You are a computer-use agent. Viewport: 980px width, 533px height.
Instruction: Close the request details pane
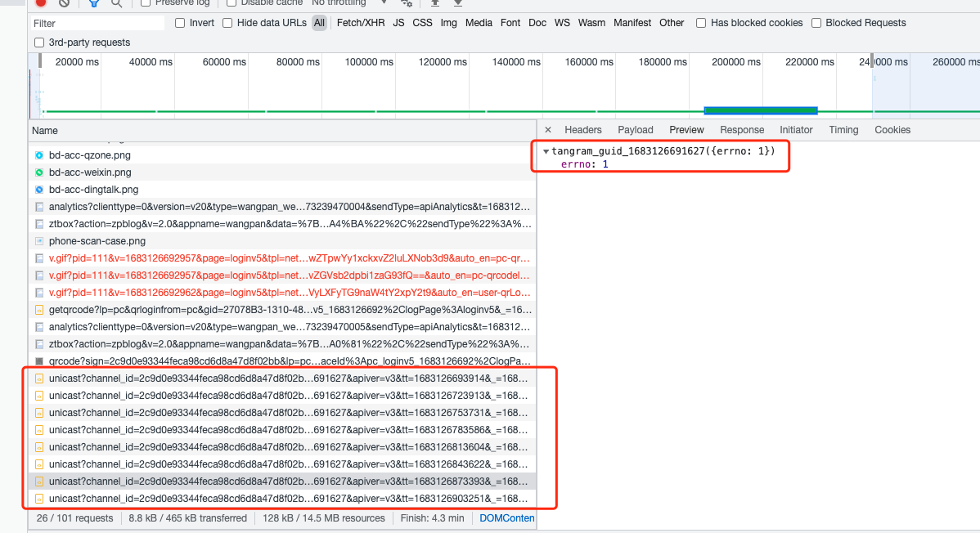pyautogui.click(x=548, y=130)
